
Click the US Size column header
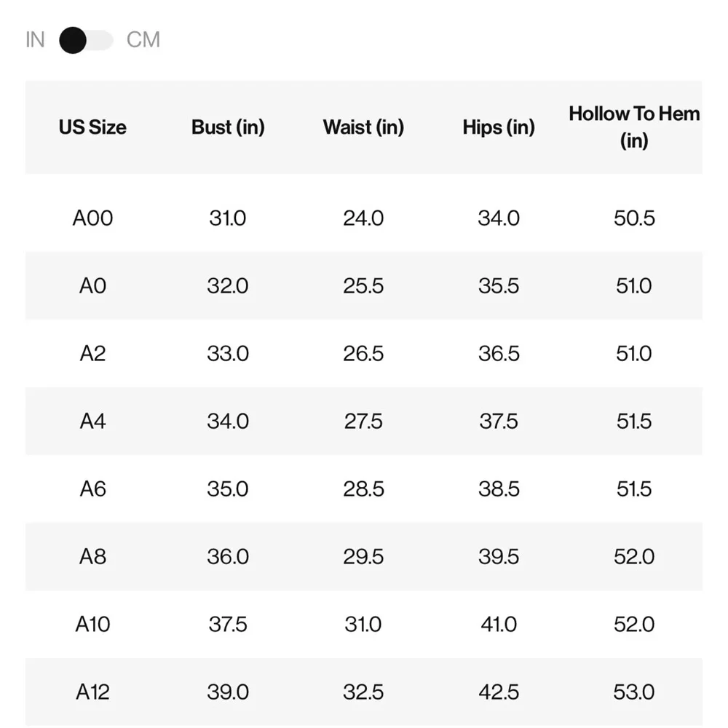tap(92, 127)
